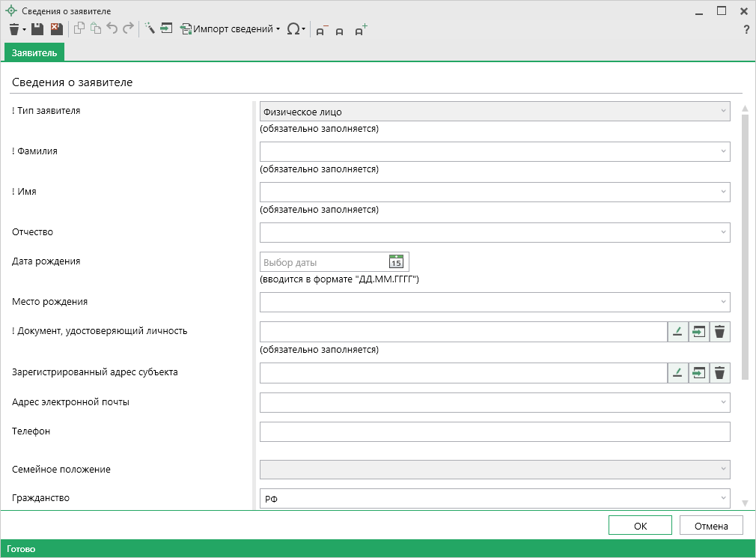Click the save floppy disk icon
This screenshot has height=558, width=756.
point(37,29)
